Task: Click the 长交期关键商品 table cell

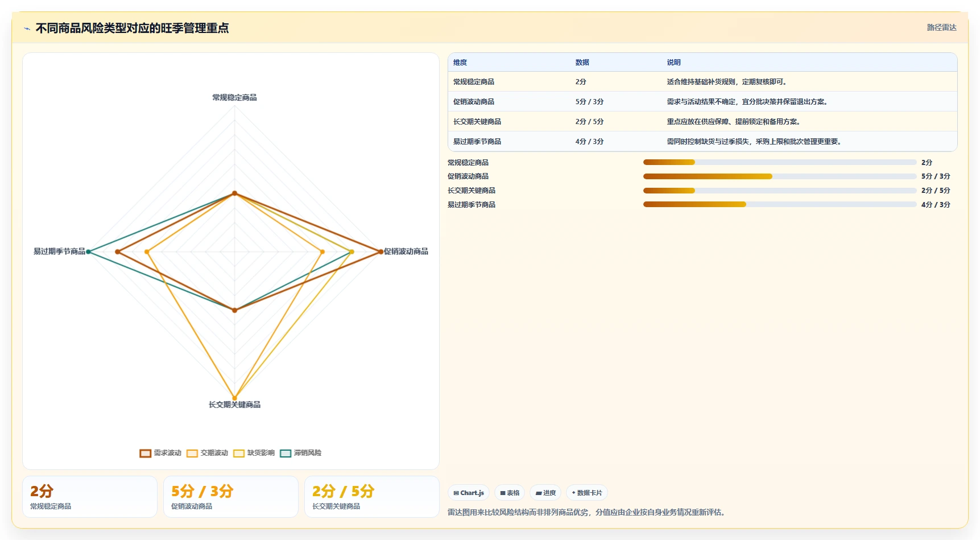Action: (x=477, y=122)
